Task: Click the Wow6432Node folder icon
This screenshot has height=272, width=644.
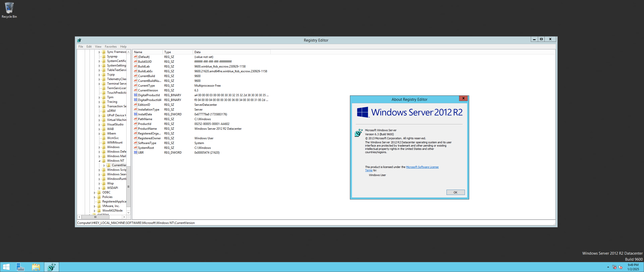Action: 99,211
